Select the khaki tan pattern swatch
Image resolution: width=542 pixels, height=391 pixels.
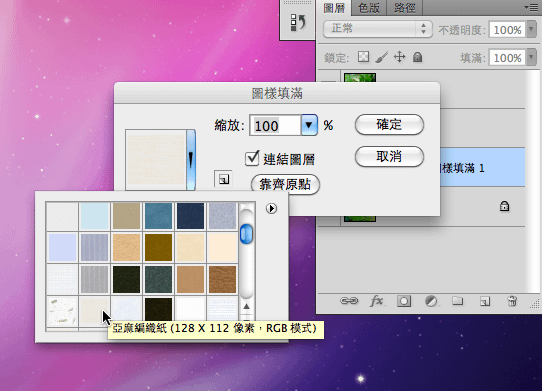127,216
